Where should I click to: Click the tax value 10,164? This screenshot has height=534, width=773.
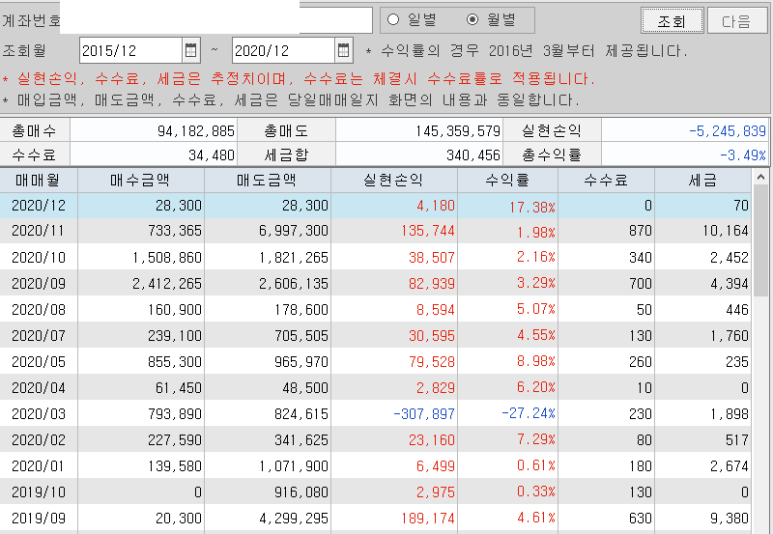(x=726, y=231)
